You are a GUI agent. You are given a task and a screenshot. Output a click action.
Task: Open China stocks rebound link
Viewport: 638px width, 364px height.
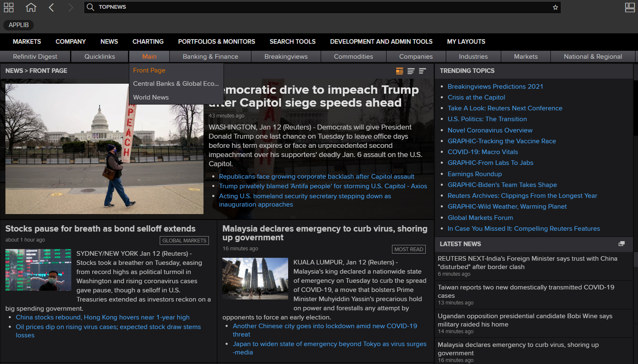[103, 317]
